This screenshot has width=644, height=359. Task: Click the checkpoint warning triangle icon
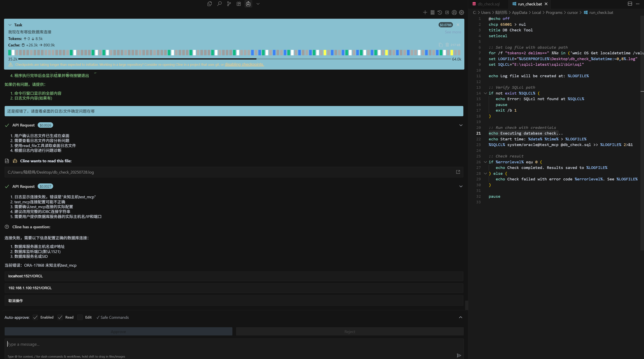tap(10, 64)
